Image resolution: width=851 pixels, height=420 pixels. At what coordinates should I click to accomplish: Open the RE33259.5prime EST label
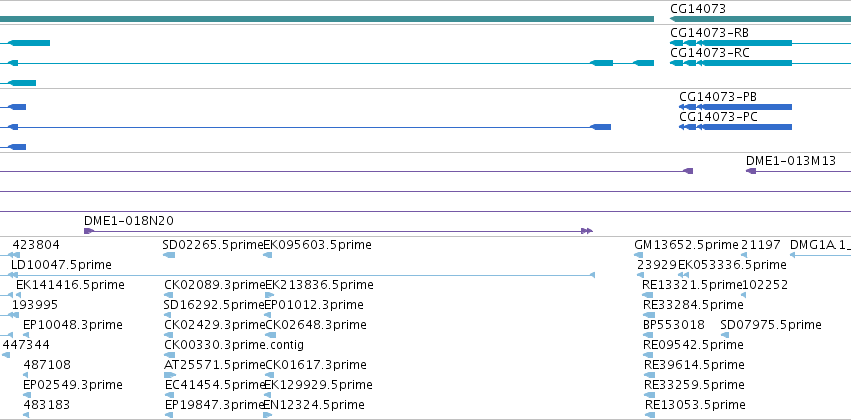694,385
